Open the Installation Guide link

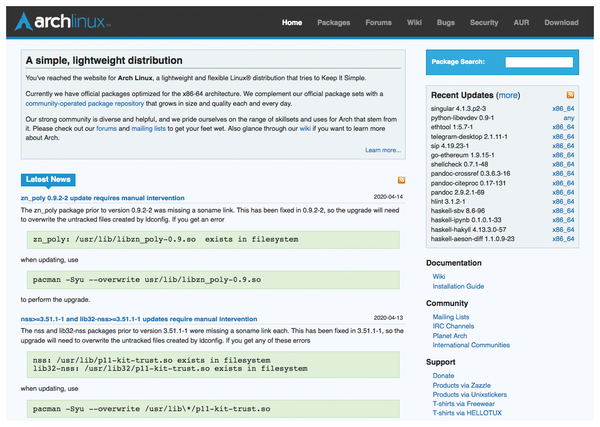pos(458,286)
